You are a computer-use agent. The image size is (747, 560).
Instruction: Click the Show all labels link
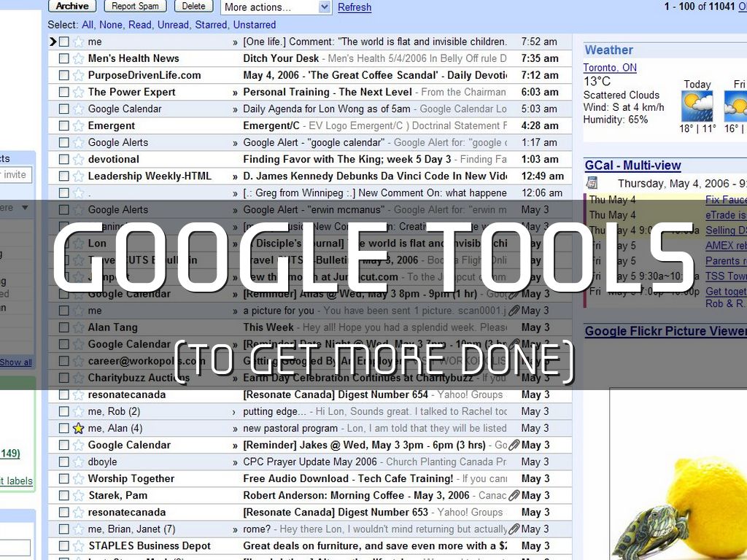[15, 362]
